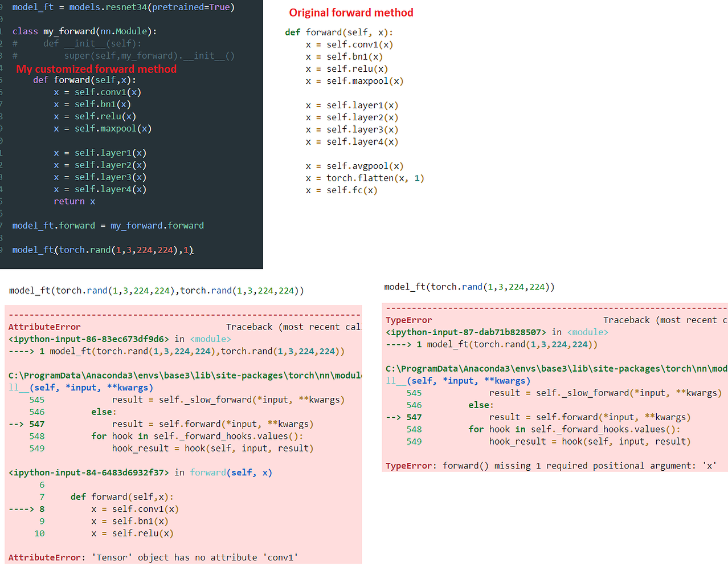Image resolution: width=728 pixels, height=570 pixels.
Task: Select the 'return x' line in dark editor
Action: (x=74, y=201)
